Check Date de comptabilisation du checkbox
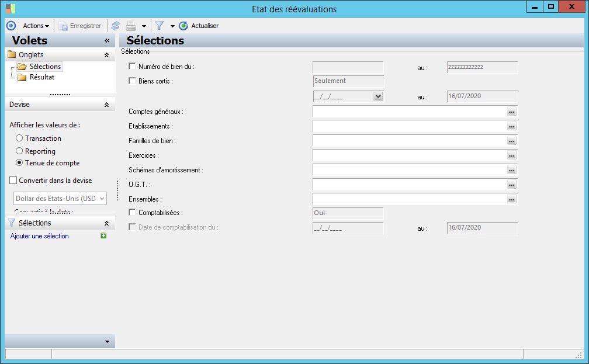Screen dimensions: 589x364 [132, 227]
